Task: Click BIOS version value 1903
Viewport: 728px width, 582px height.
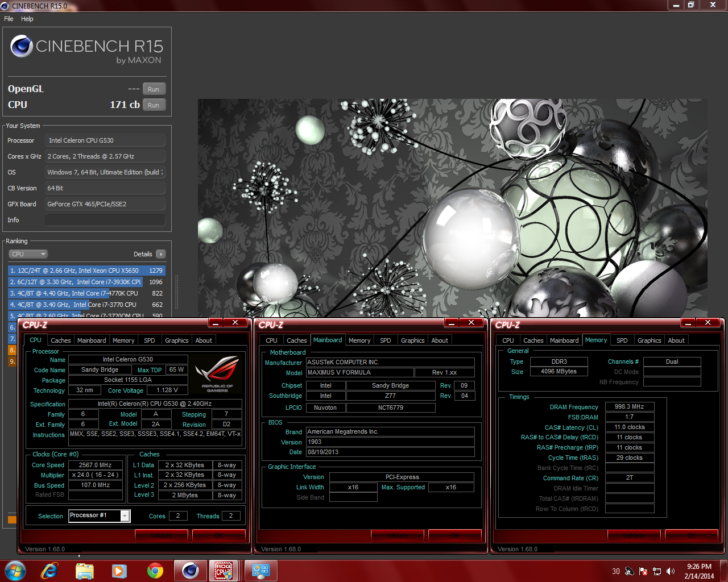Action: (390, 442)
